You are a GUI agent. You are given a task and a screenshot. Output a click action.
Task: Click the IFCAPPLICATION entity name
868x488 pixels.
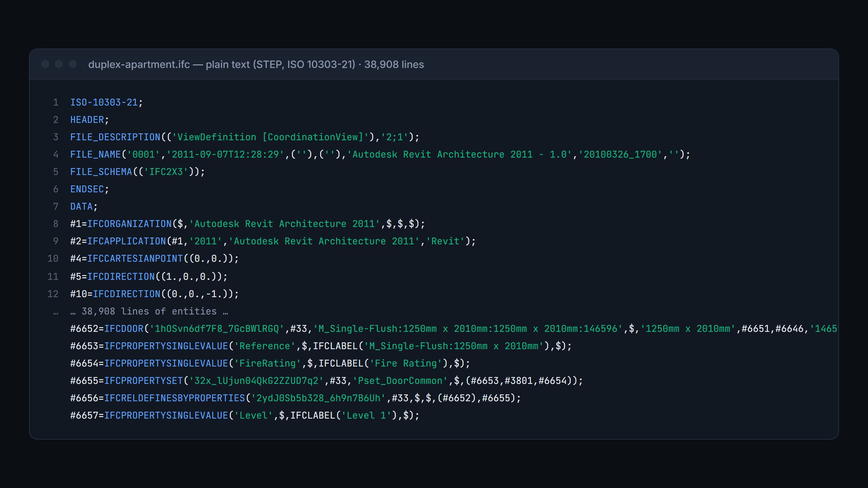[127, 241]
